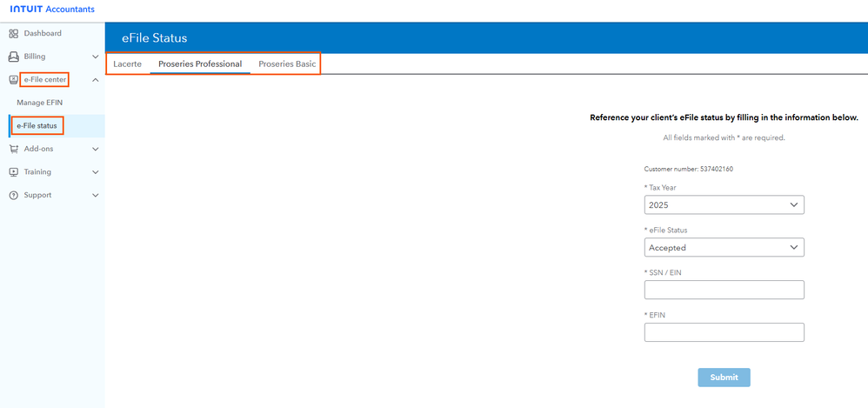Screen dimensions: 868x408
Task: Open Manage EFIN in sidebar
Action: click(x=40, y=103)
